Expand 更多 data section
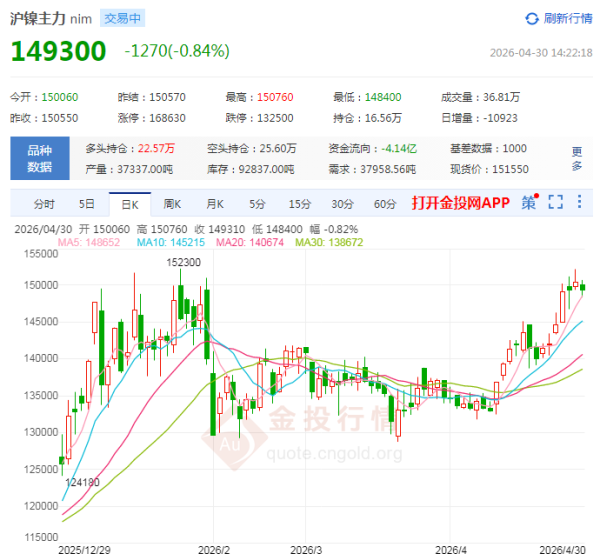This screenshot has width=600, height=554. click(x=577, y=158)
